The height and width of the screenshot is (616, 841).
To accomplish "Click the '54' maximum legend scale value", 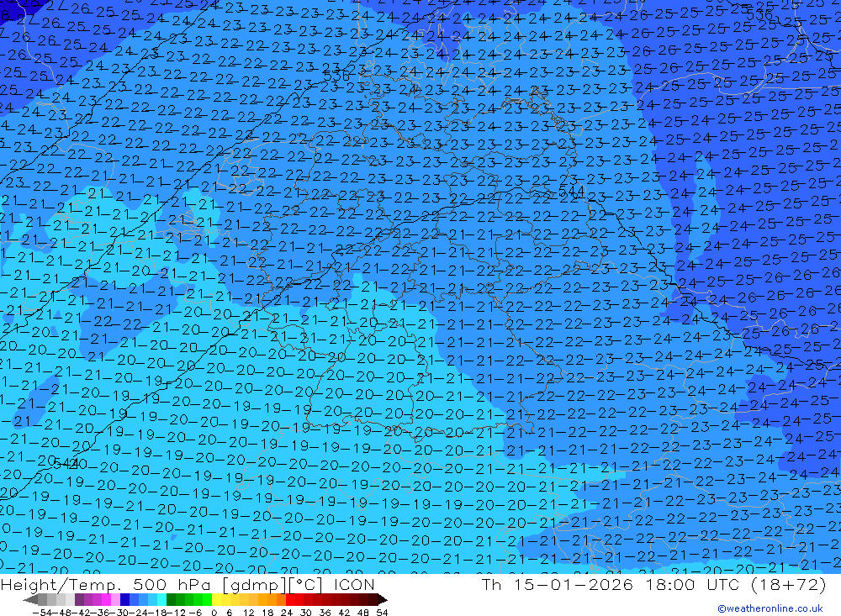I will coord(382,613).
